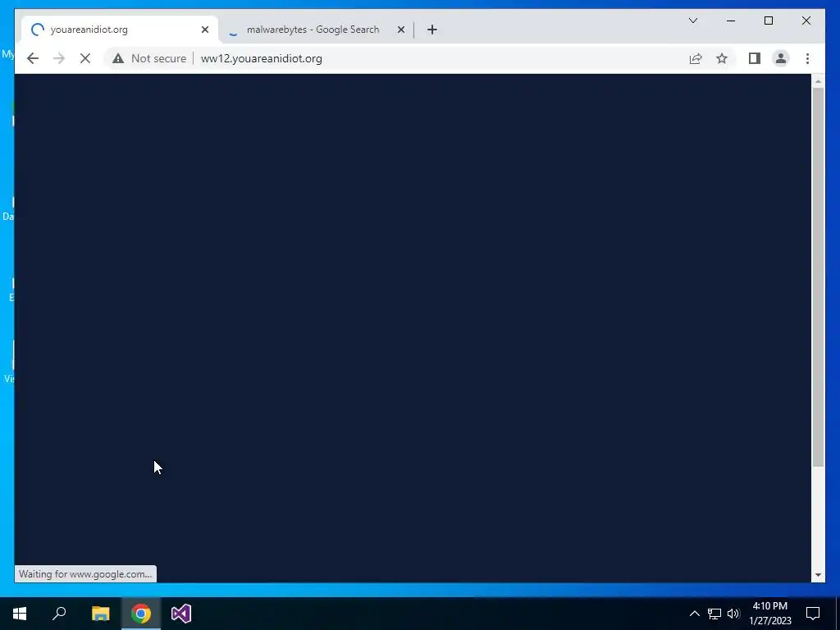Open Windows taskbar search

coord(59,614)
